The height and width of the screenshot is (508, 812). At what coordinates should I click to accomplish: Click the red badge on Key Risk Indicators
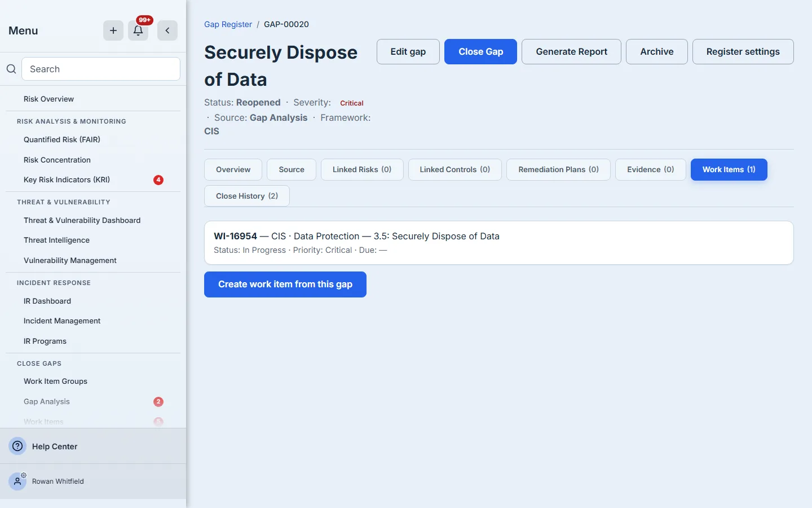pos(158,180)
